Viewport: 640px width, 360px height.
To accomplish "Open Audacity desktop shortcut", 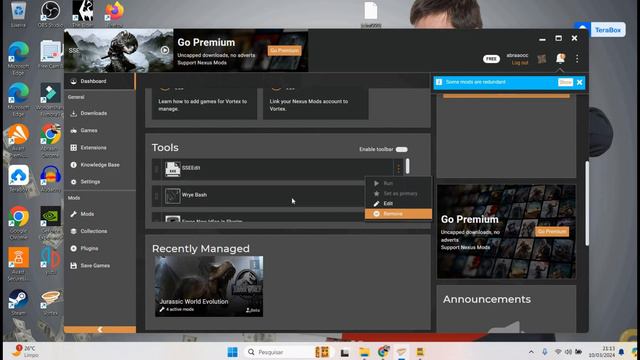I will pyautogui.click(x=51, y=179).
